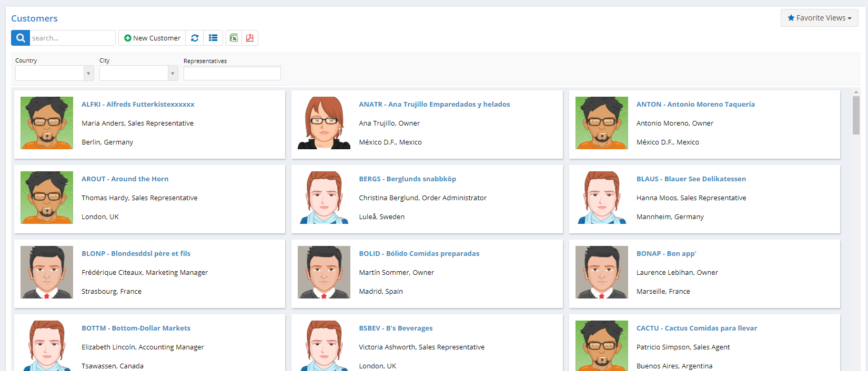Click 'Maria Anders, Sales Representative' text
Image resolution: width=868 pixels, height=371 pixels.
(x=137, y=123)
